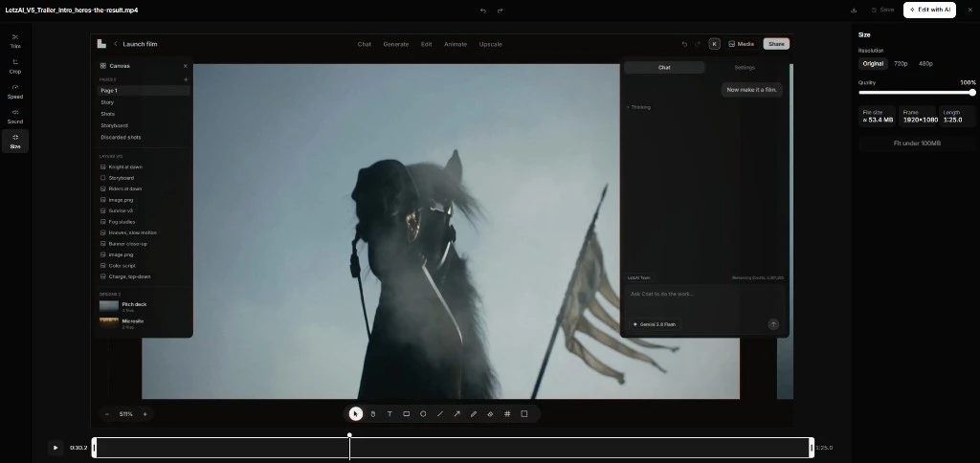Click the back chevron beside Launch film

coord(116,44)
